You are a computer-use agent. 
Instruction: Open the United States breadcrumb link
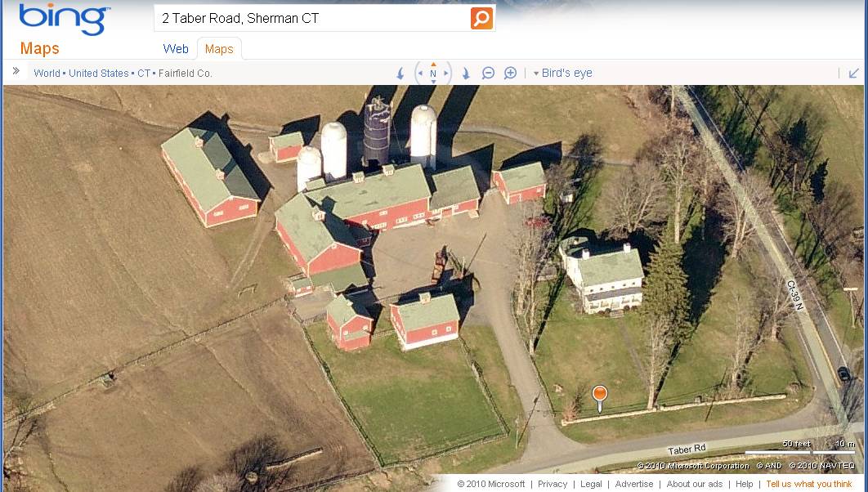(99, 73)
